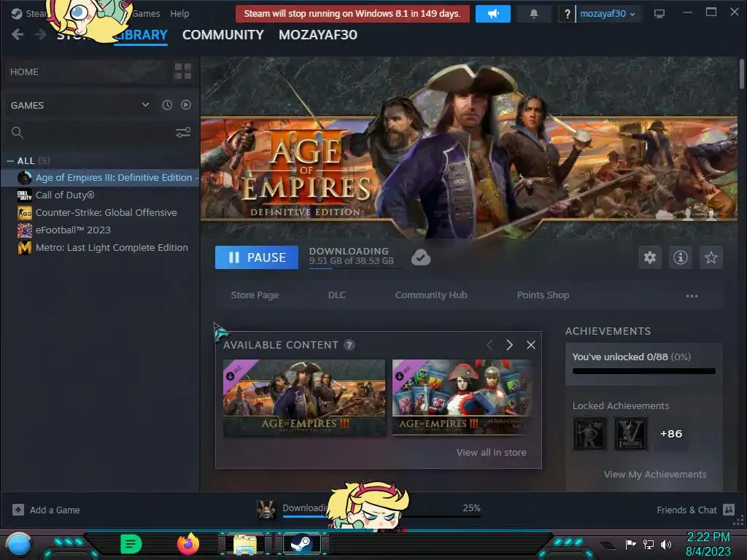Open the Napoleon DLC pack thumbnail
Image resolution: width=747 pixels, height=560 pixels.
(x=462, y=397)
